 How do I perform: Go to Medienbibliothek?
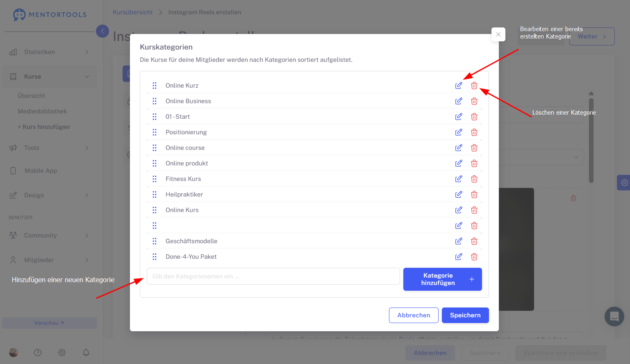coord(42,111)
